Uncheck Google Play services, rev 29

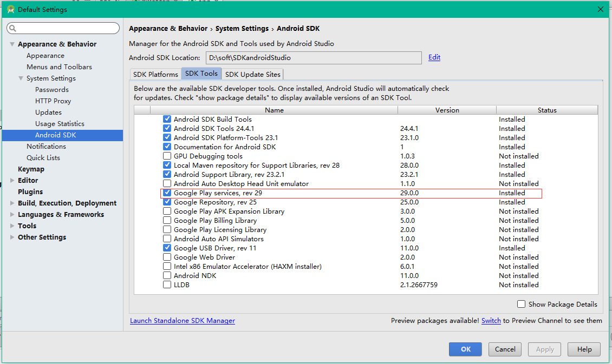[167, 193]
